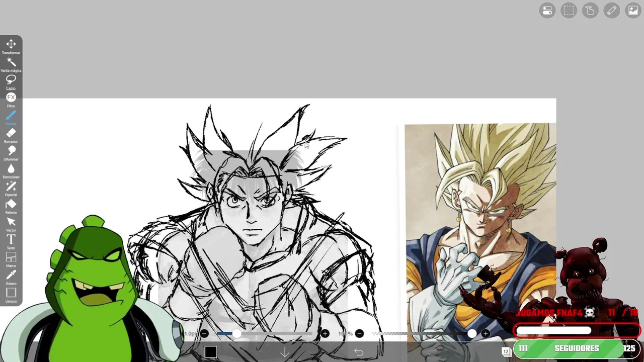Select the Lazo lasso tool

click(x=11, y=81)
